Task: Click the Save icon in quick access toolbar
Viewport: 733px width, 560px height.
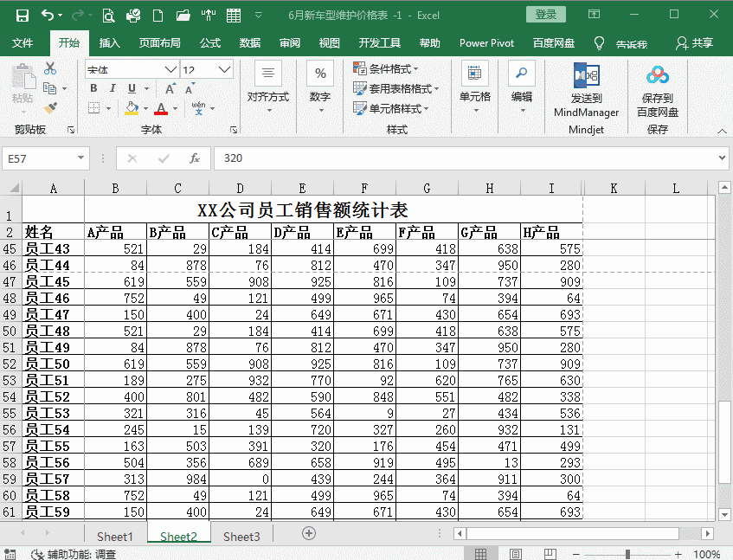Action: (22, 16)
